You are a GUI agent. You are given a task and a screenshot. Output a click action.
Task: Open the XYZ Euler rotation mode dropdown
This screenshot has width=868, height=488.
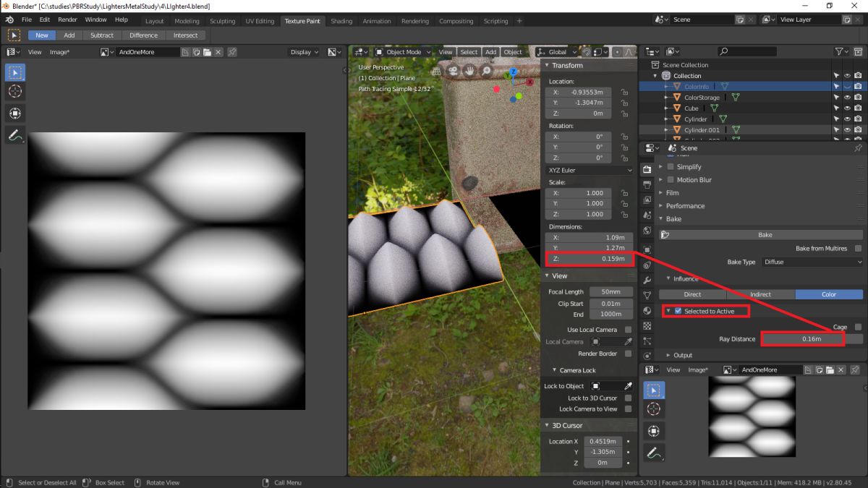point(590,170)
